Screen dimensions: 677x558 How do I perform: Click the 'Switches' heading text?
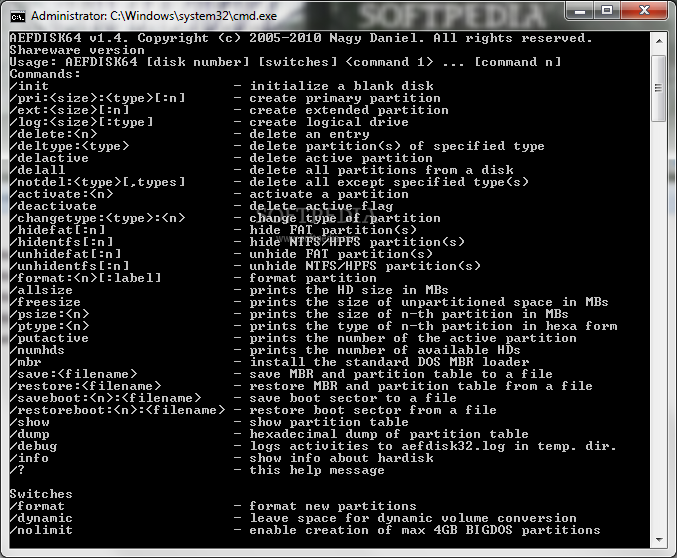pos(41,494)
